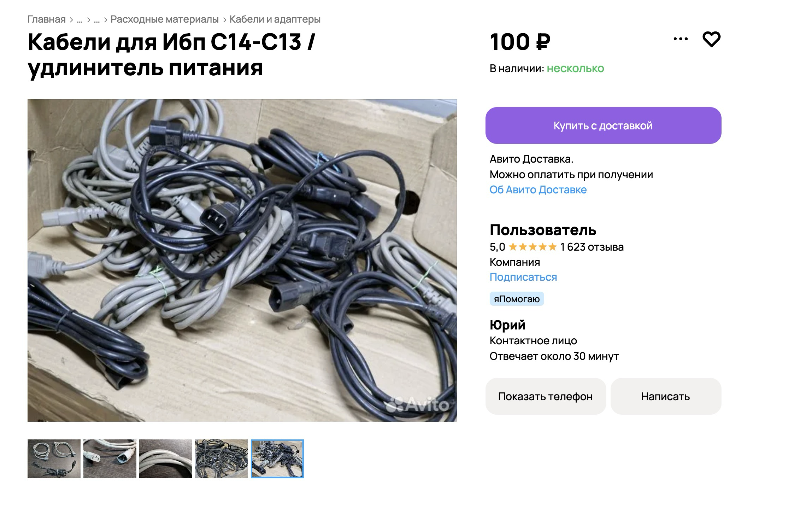Open the first collapsed breadcrumb ellipsis
This screenshot has width=812, height=514.
coord(80,19)
